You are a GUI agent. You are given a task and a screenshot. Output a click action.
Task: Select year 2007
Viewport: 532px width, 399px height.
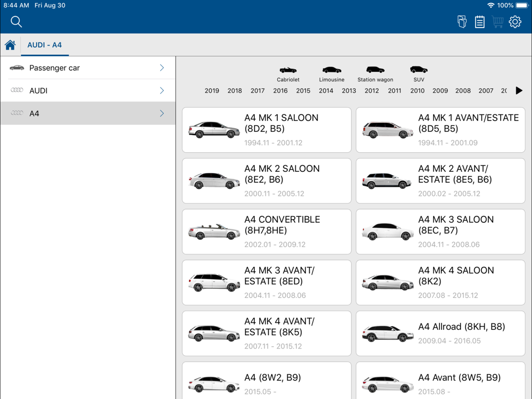[x=486, y=90]
